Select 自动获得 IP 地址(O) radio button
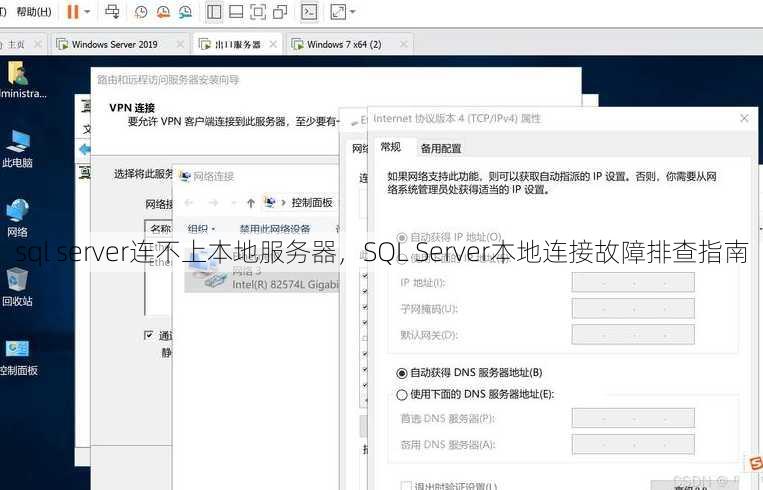The width and height of the screenshot is (763, 490). pyautogui.click(x=401, y=237)
